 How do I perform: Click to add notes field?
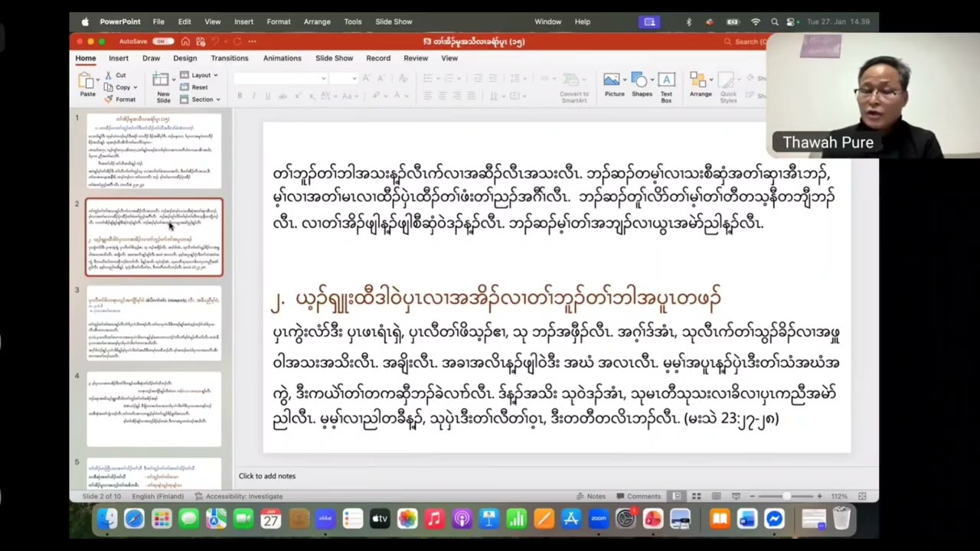[x=266, y=476]
